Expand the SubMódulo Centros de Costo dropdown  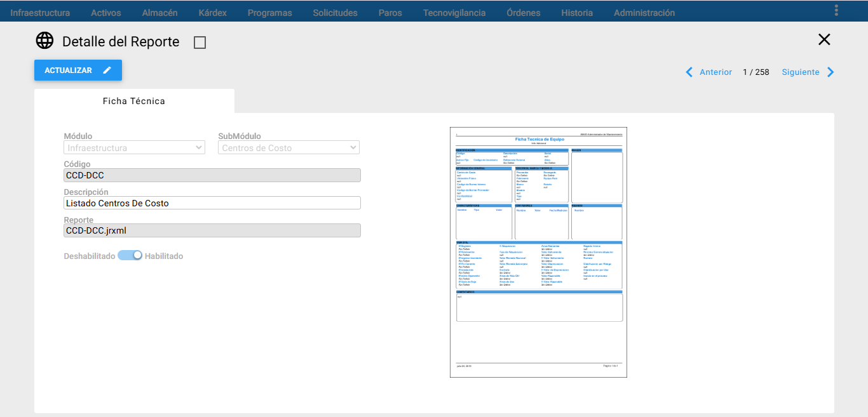[288, 147]
